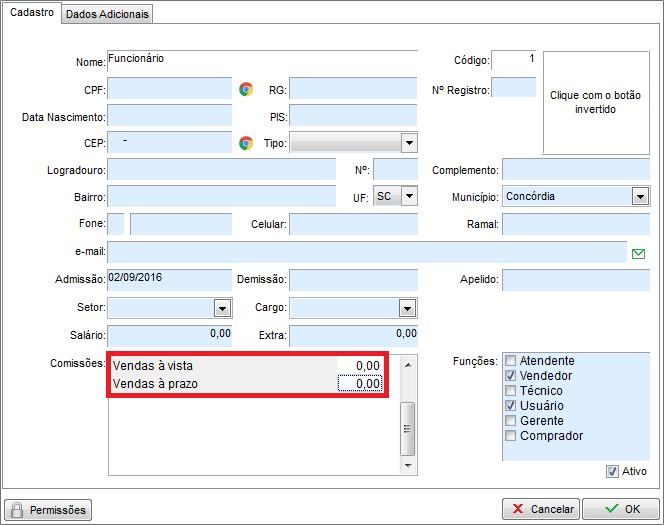This screenshot has height=525, width=664.
Task: Open the Tipo dropdown
Action: tap(408, 143)
